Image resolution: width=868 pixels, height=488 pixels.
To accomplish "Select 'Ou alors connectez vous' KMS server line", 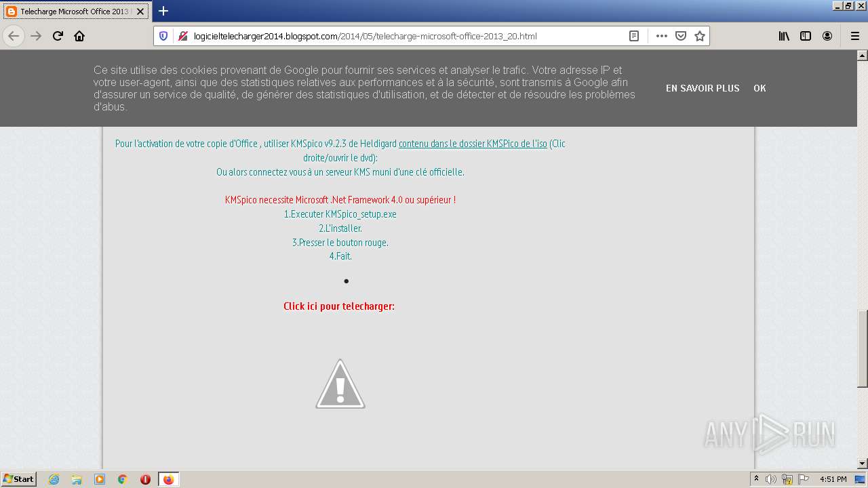I will point(340,172).
